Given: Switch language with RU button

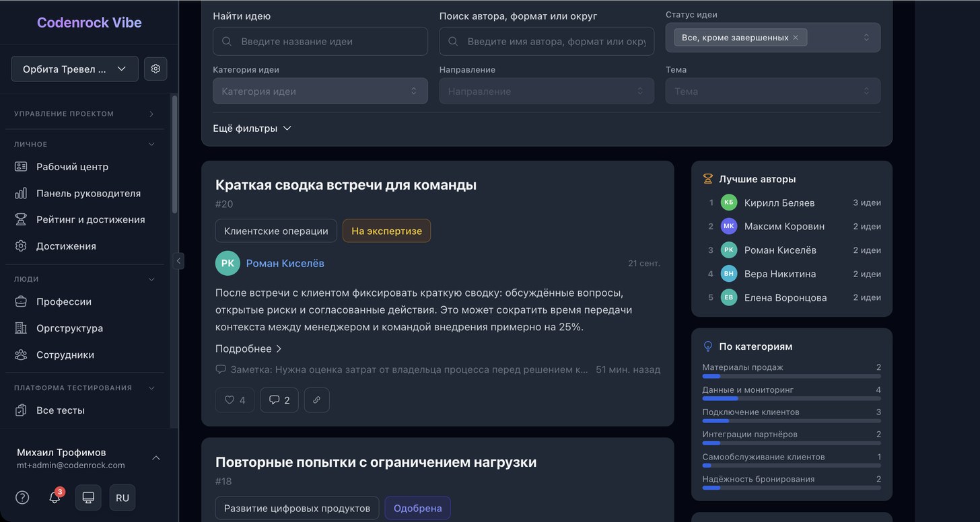Looking at the screenshot, I should pos(123,498).
